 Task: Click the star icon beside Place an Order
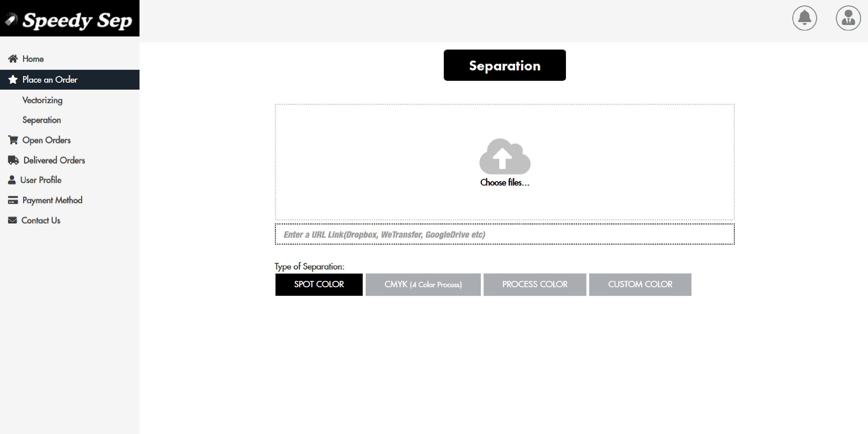click(13, 80)
